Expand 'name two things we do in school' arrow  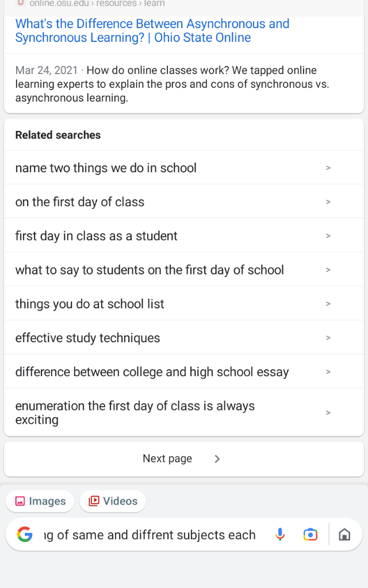coord(328,168)
